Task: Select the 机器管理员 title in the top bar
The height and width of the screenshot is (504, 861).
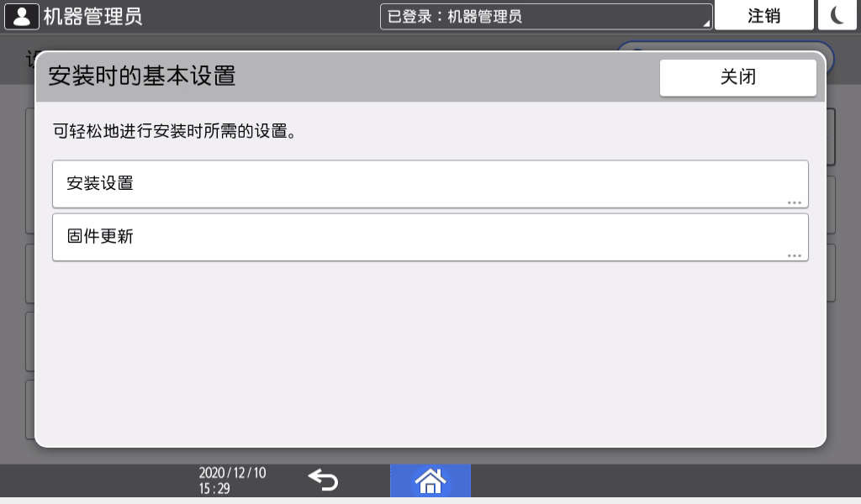Action: 92,14
